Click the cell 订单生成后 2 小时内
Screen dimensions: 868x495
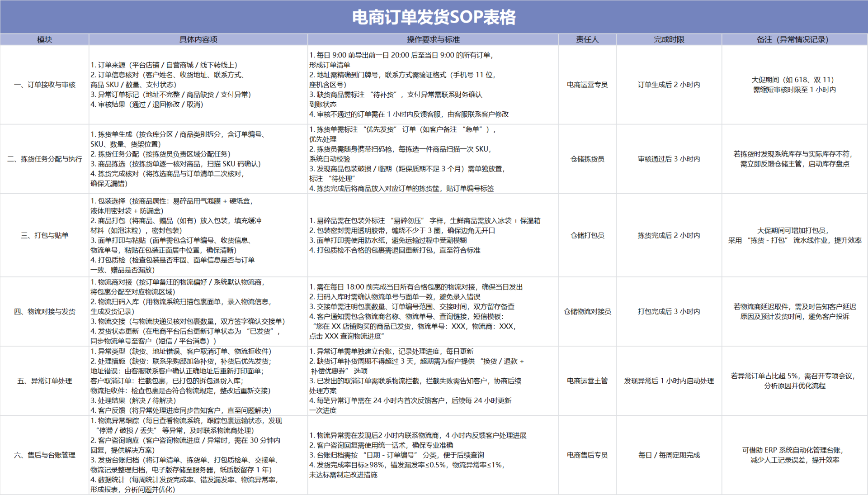[668, 85]
